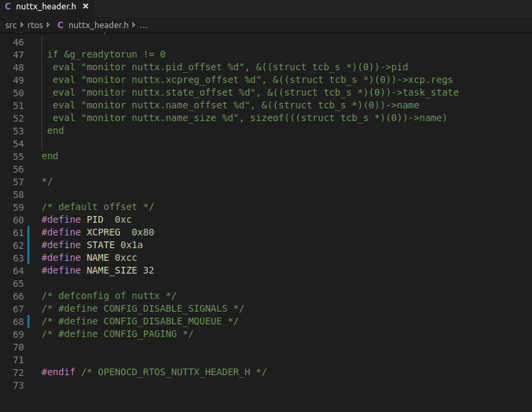The height and width of the screenshot is (412, 532).
Task: Click the C file icon in the editor tab
Action: point(8,7)
